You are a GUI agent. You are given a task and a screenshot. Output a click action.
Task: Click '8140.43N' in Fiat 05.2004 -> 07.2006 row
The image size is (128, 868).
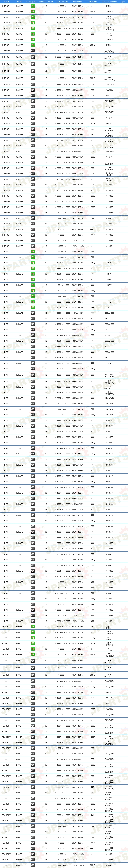click(110, 621)
